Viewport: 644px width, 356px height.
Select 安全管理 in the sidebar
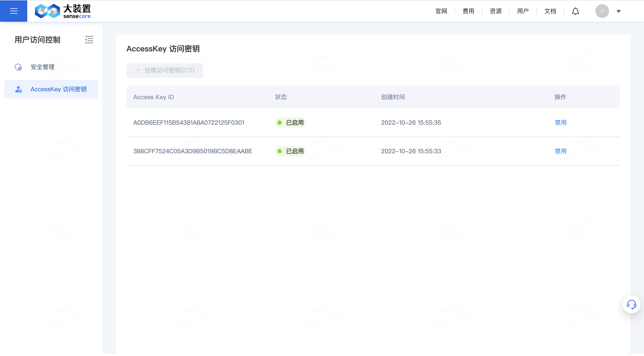coord(43,67)
